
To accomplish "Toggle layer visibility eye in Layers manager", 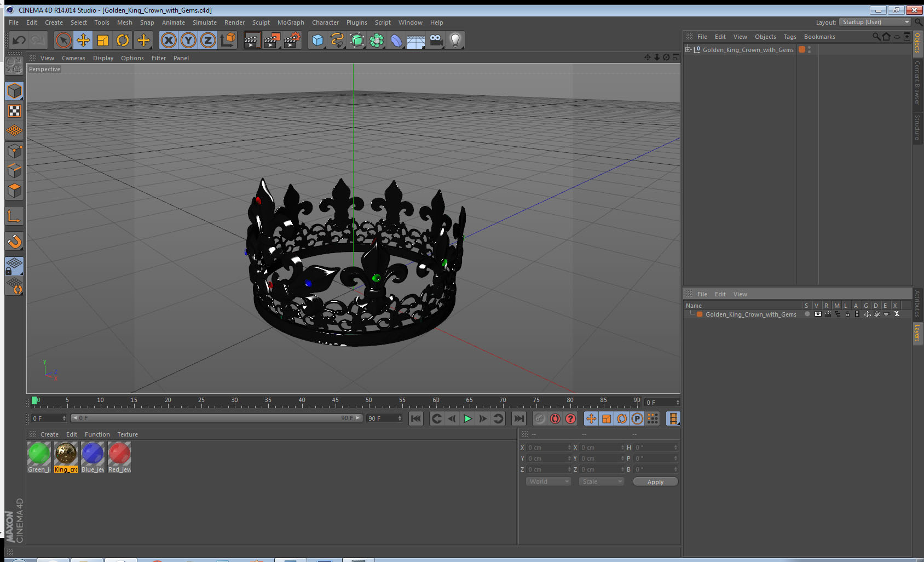I will pyautogui.click(x=818, y=314).
